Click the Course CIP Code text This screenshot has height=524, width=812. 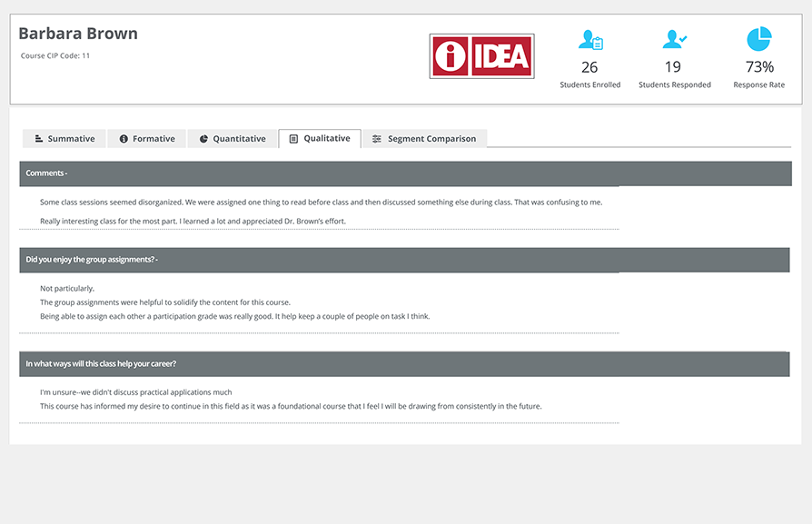55,56
